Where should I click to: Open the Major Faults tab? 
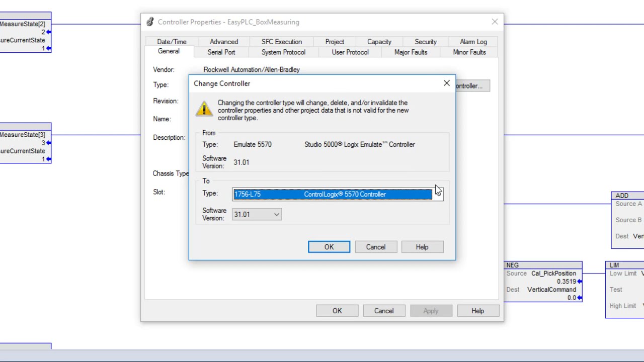411,52
